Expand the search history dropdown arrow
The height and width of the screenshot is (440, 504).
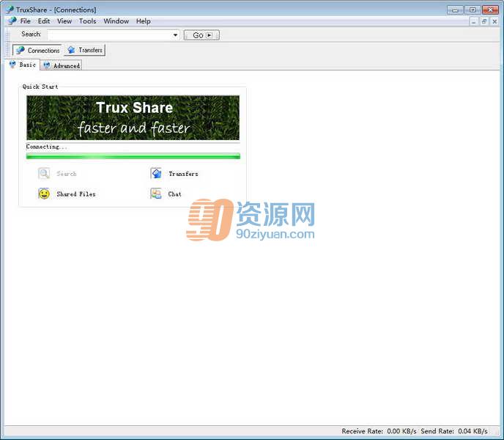(176, 34)
